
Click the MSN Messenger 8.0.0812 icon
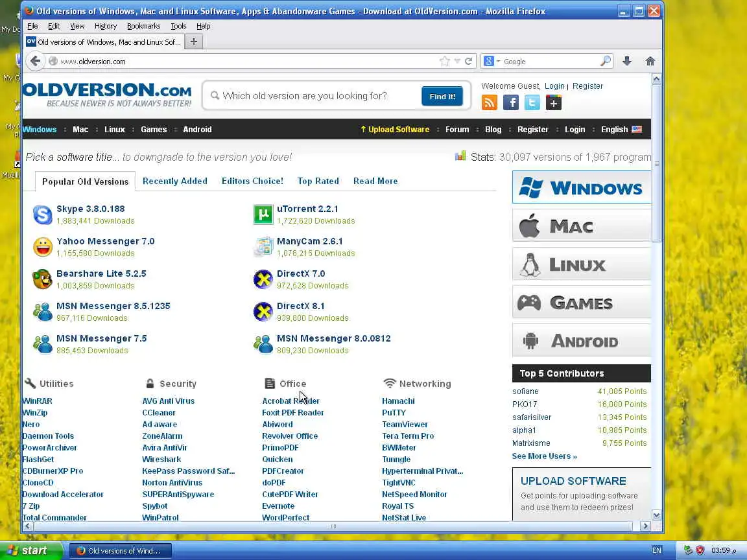point(263,344)
